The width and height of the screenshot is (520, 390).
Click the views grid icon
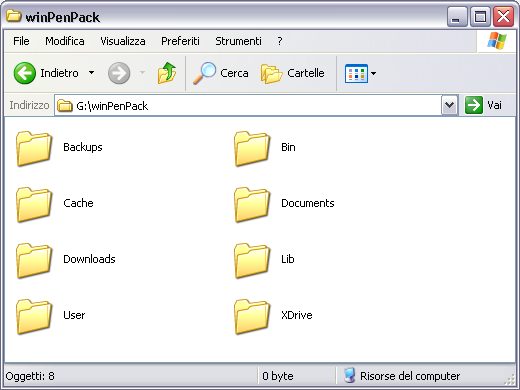356,73
